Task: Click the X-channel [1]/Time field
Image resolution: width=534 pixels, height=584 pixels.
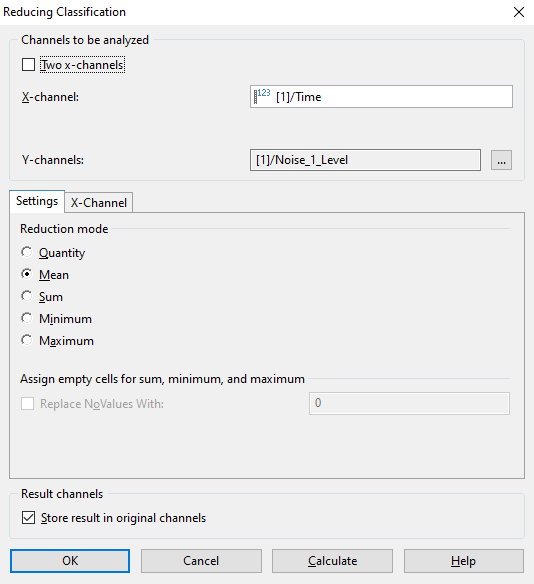Action: coord(381,96)
